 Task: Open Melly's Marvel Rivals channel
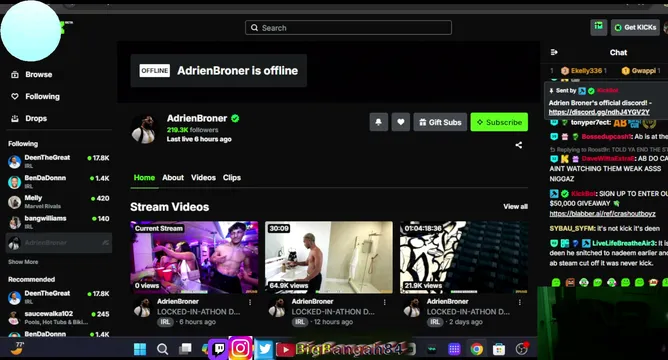click(x=59, y=202)
